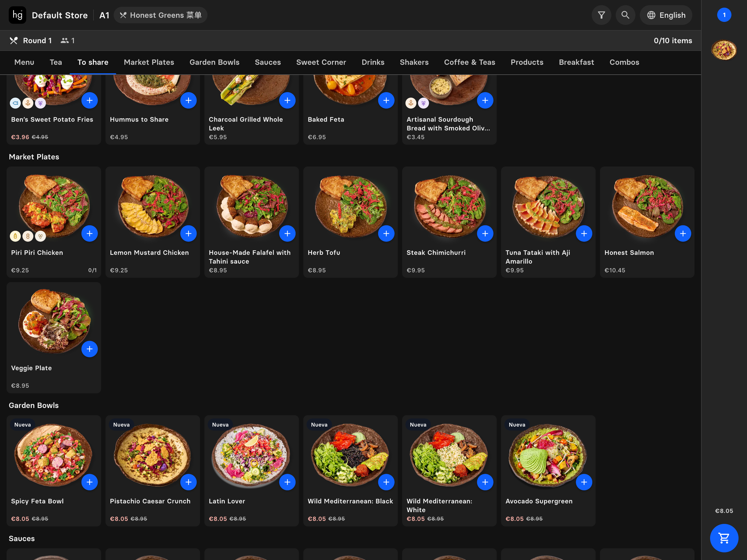Click the Steak Chimichurri title
This screenshot has height=560, width=747.
coord(436,253)
